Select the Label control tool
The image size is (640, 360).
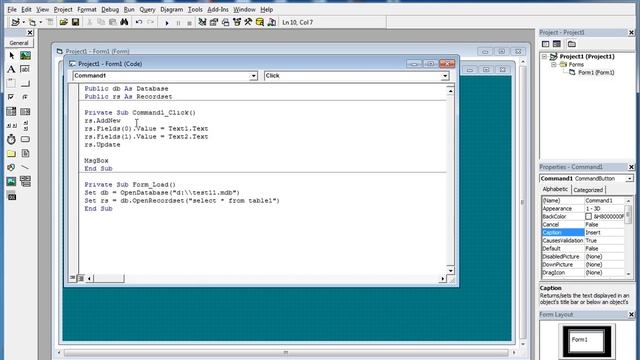[11, 69]
